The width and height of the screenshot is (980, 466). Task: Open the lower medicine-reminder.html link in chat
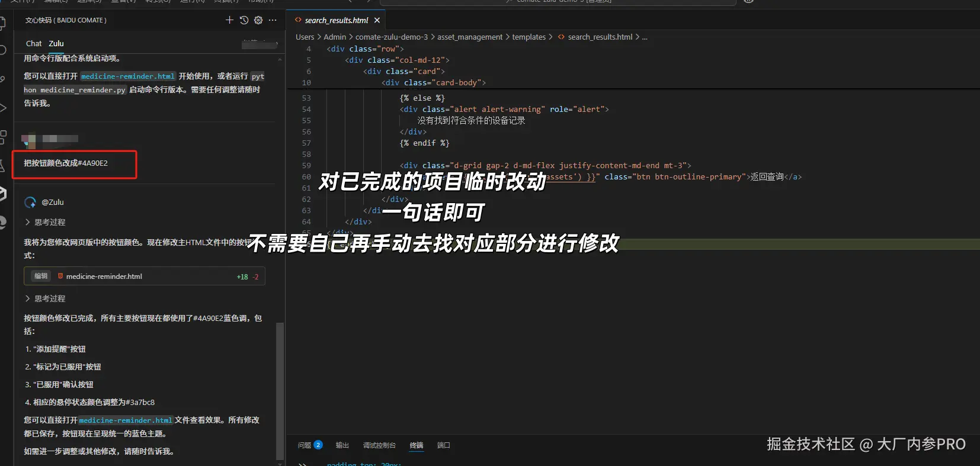[x=126, y=420]
